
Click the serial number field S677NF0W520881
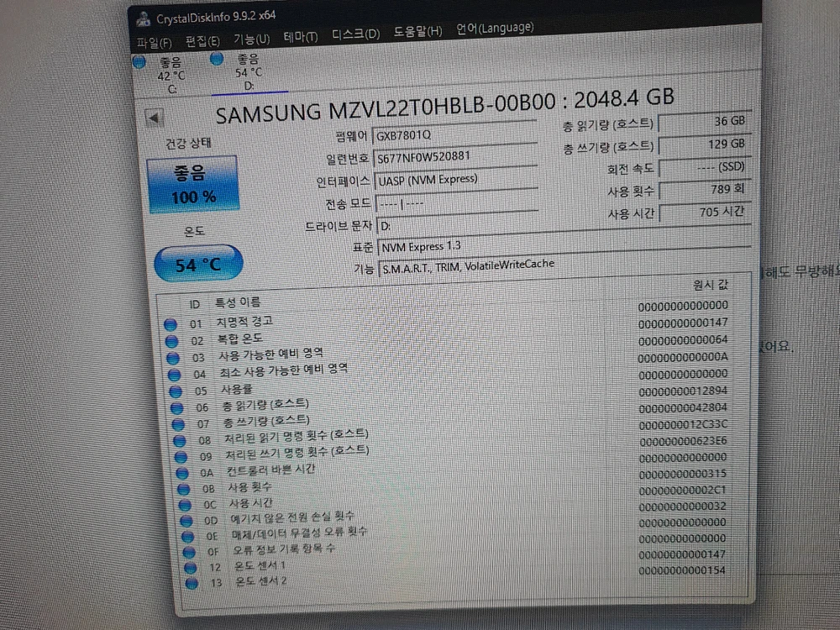[x=455, y=157]
